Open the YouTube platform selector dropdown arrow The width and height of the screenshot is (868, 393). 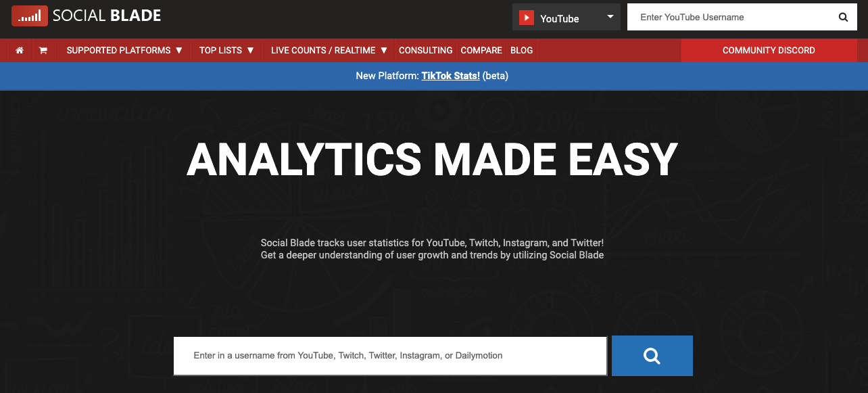click(610, 17)
